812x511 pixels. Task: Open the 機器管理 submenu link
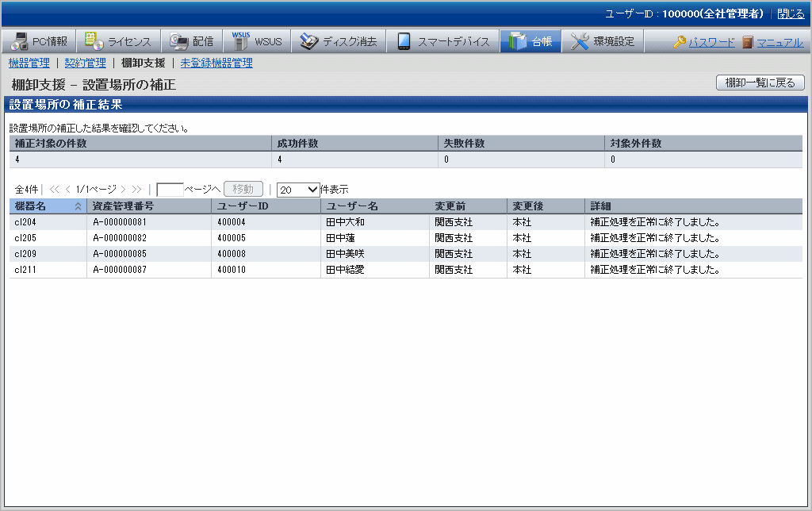pyautogui.click(x=29, y=63)
